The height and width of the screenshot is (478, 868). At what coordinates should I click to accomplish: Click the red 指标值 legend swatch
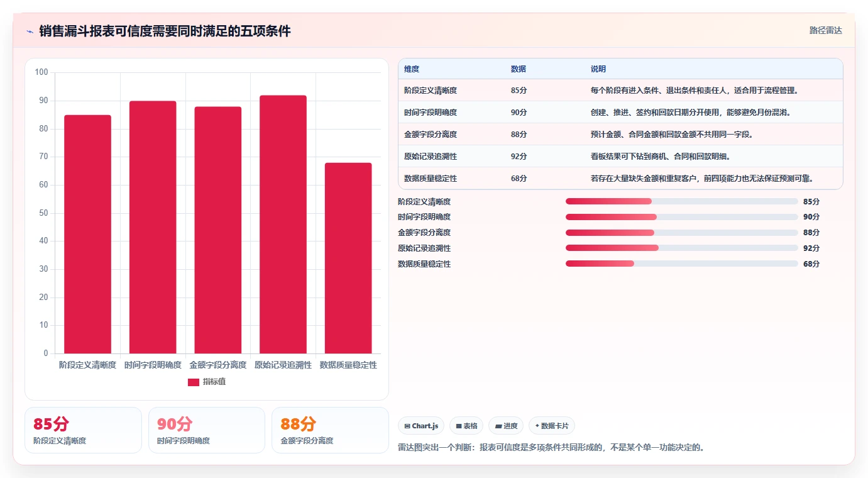click(194, 382)
